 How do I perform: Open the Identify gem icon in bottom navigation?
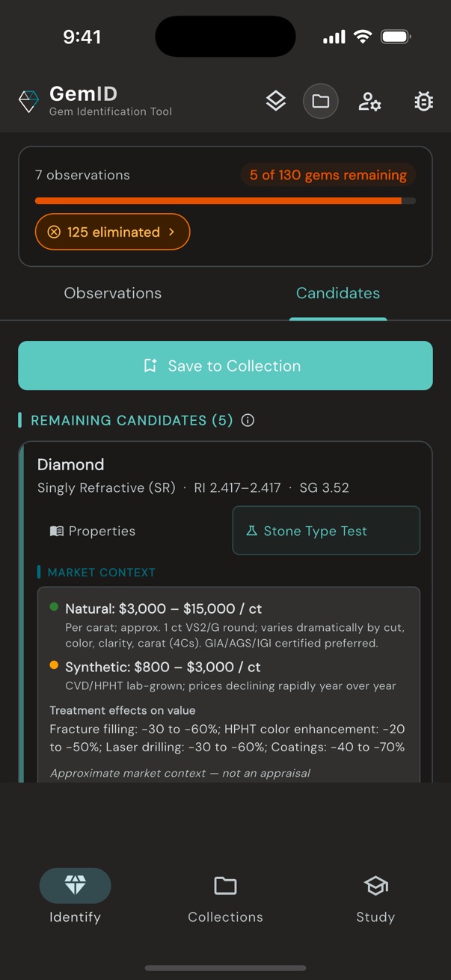point(75,885)
